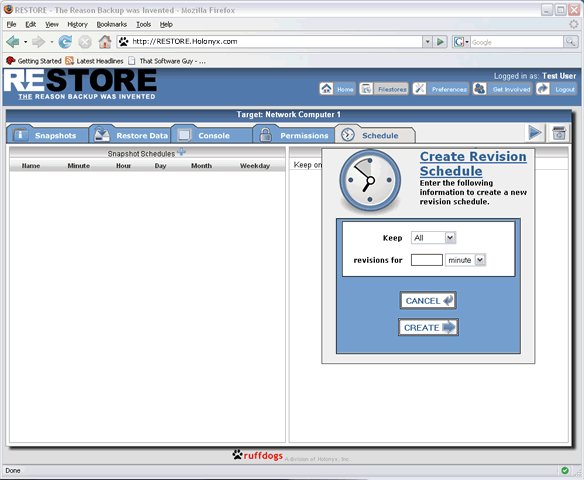
Task: Open the minute time unit dropdown
Action: point(465,260)
